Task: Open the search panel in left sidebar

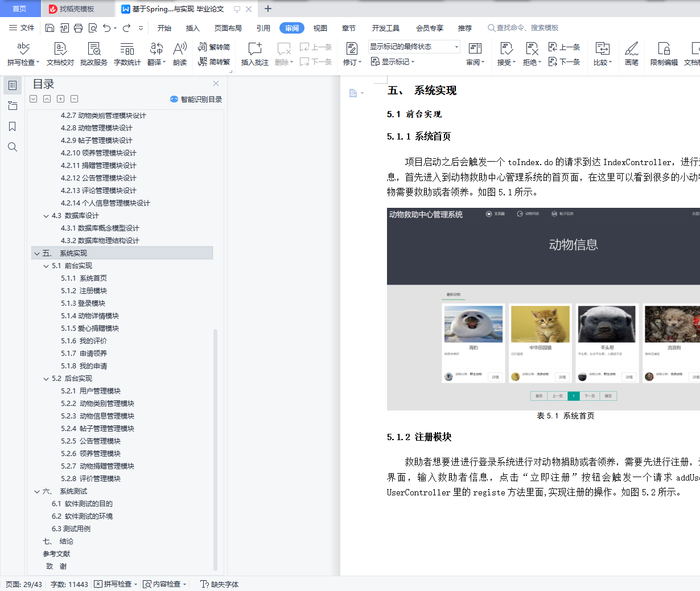Action: pyautogui.click(x=13, y=147)
